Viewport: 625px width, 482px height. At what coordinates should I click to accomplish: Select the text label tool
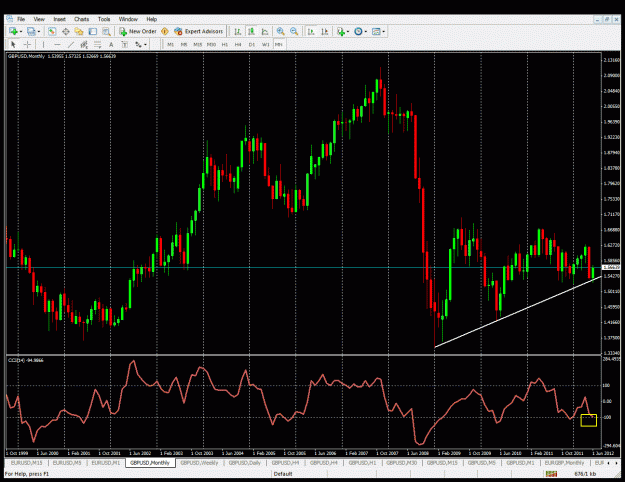[125, 44]
